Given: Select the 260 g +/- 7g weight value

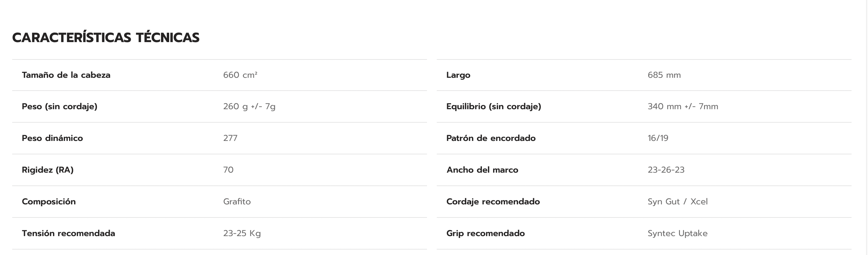Looking at the screenshot, I should coord(249,106).
